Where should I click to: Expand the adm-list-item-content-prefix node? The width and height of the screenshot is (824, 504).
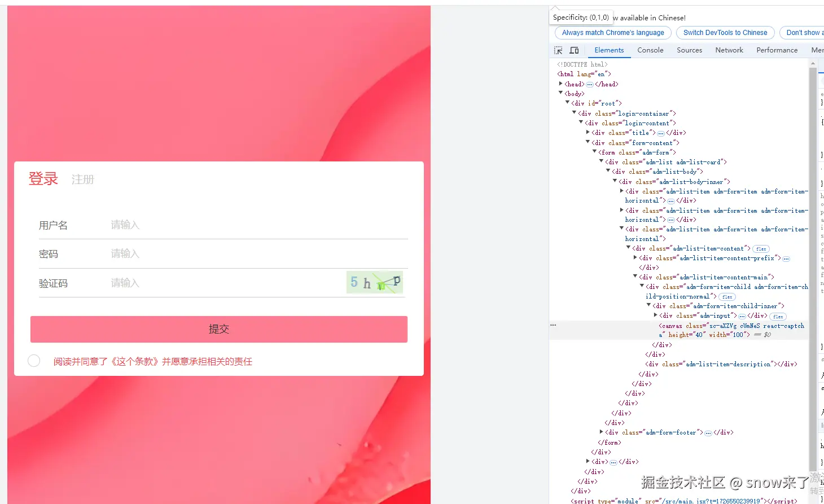(635, 257)
